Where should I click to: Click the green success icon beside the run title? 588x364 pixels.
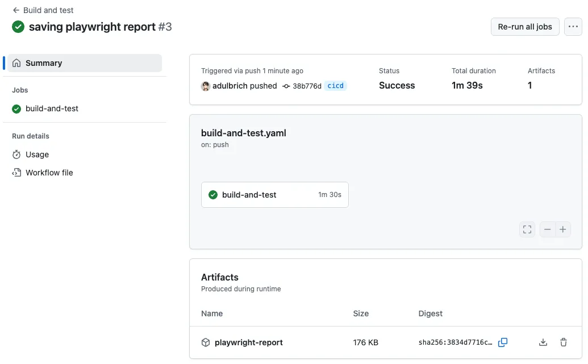(x=18, y=27)
